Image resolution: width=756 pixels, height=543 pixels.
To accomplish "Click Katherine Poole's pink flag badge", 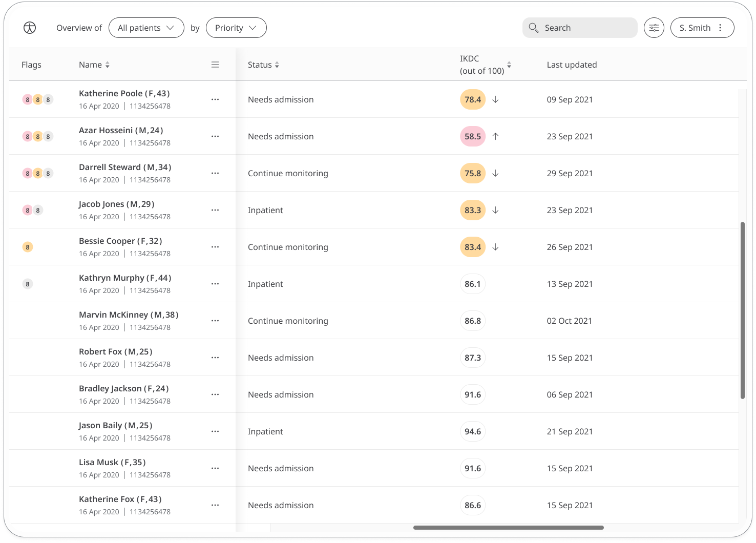I will pos(28,99).
